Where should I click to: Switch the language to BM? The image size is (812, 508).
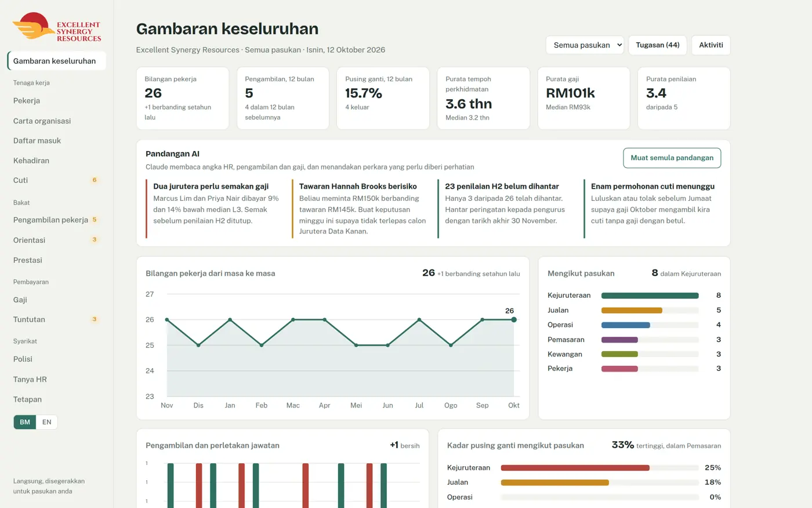coord(25,422)
